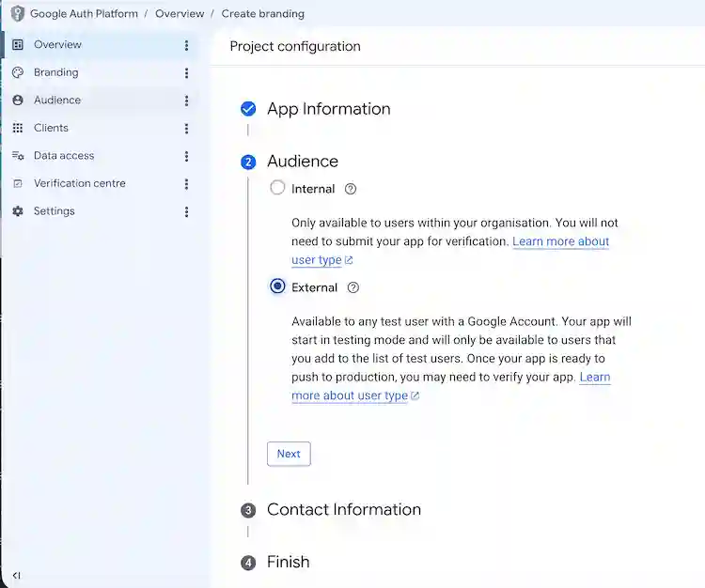The height and width of the screenshot is (588, 705).
Task: Open the Audience sidebar menu item
Action: 99,101
